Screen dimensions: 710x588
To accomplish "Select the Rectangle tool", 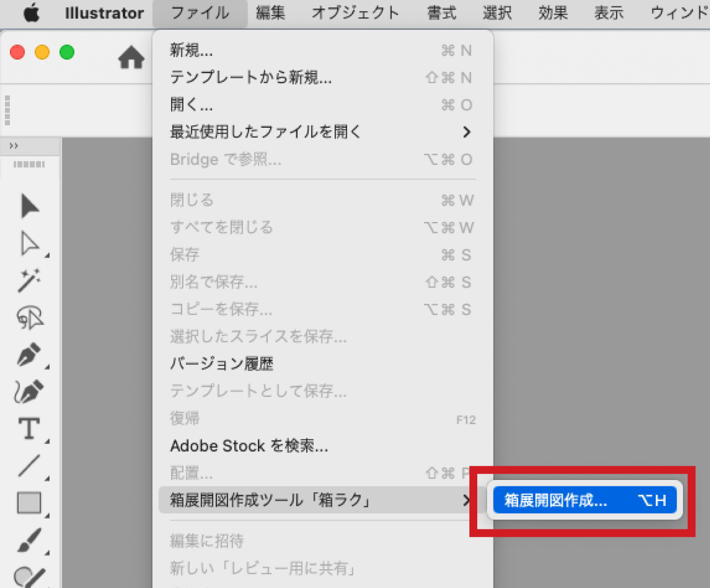I will (29, 503).
